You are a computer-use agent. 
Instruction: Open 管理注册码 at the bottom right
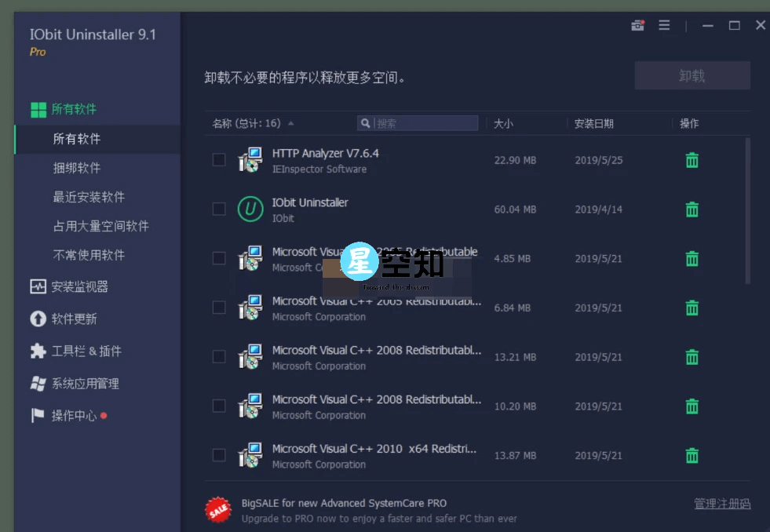point(721,503)
